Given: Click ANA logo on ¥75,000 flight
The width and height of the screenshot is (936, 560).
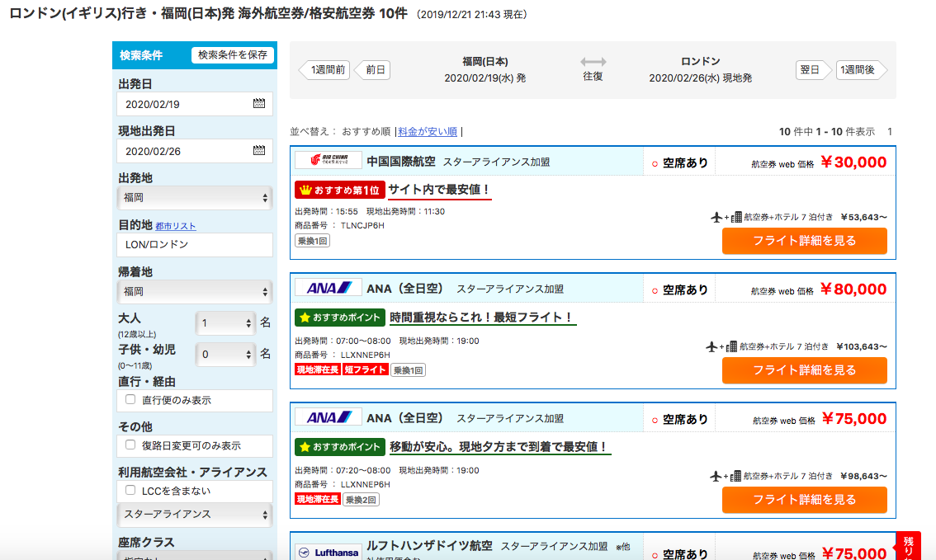Looking at the screenshot, I should [329, 417].
